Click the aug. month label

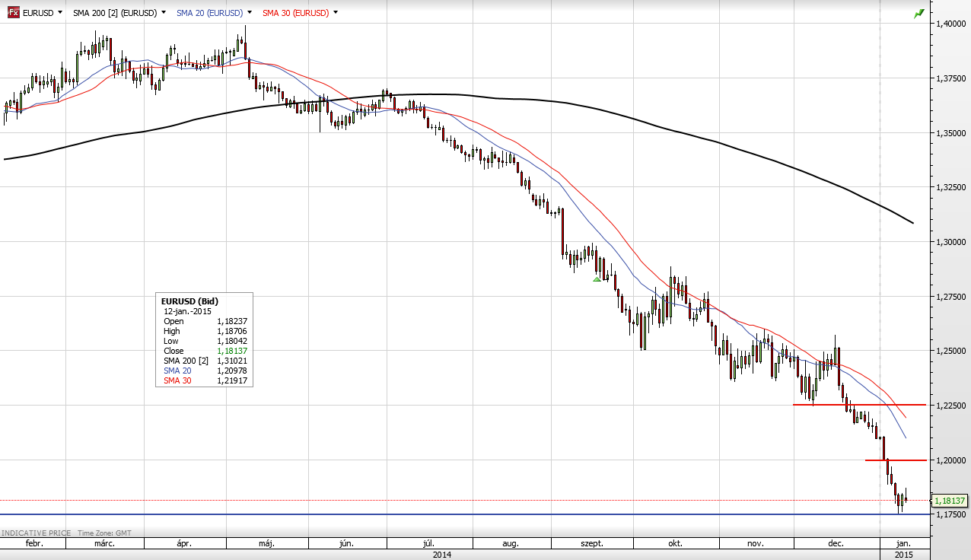[511, 543]
